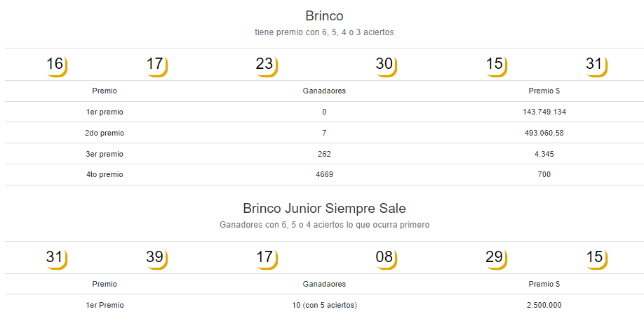Click Brinco Junior ball 31

56,259
